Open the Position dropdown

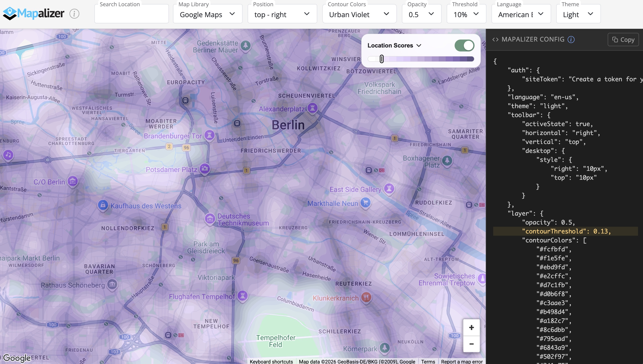(282, 14)
